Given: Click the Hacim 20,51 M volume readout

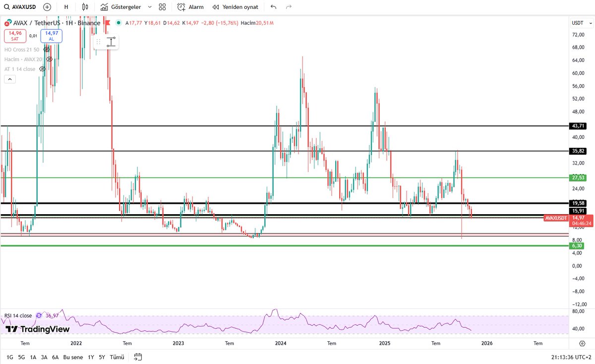Looking at the screenshot, I should (257, 23).
